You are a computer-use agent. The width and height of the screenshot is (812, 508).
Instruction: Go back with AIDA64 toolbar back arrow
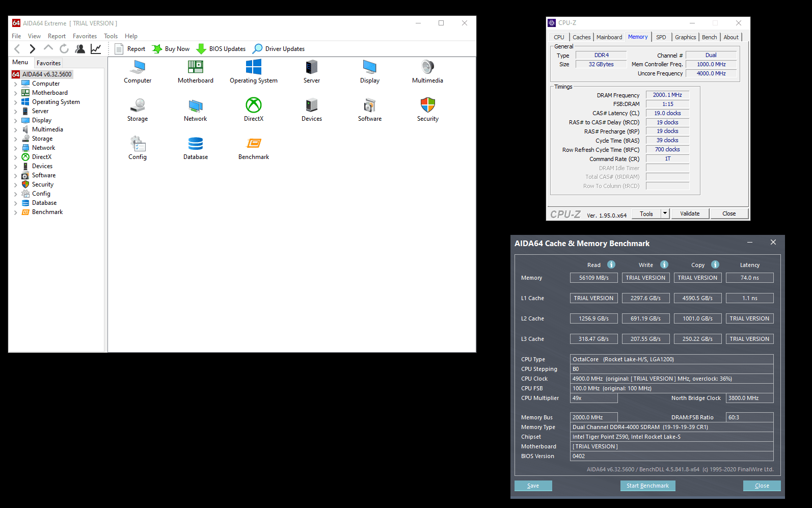17,49
